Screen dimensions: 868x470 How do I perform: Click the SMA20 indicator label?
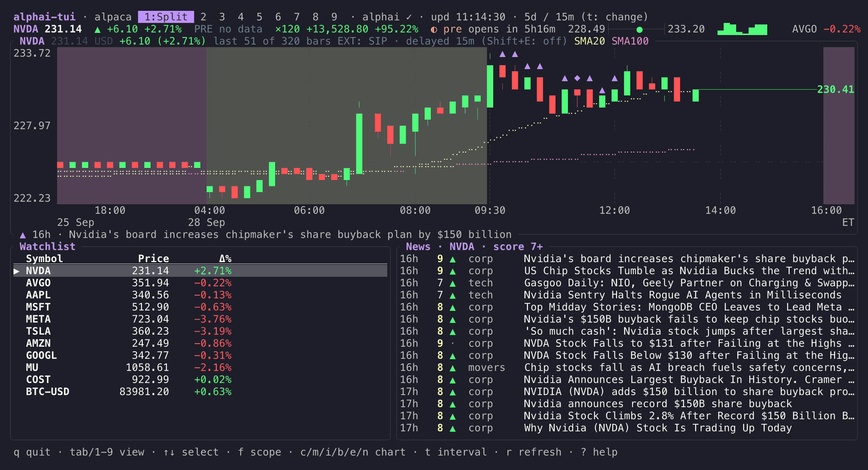click(x=590, y=41)
